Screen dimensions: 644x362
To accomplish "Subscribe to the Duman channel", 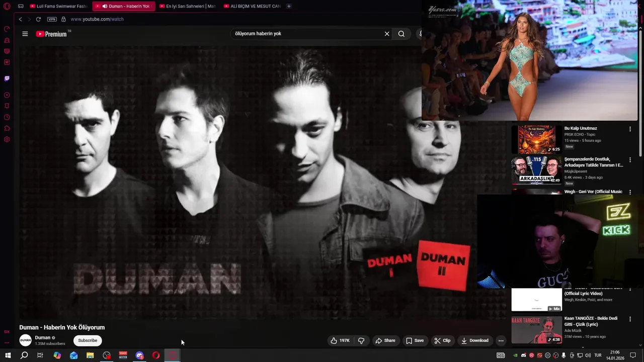I will point(88,340).
